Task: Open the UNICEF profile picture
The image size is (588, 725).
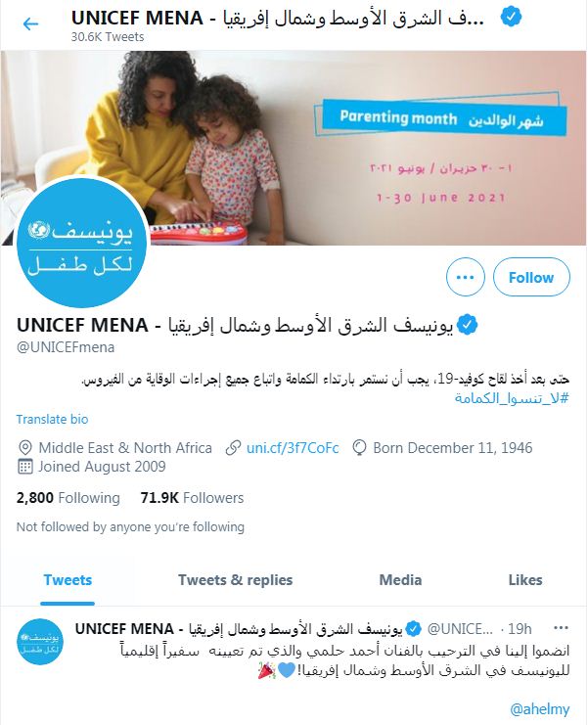Action: click(82, 243)
